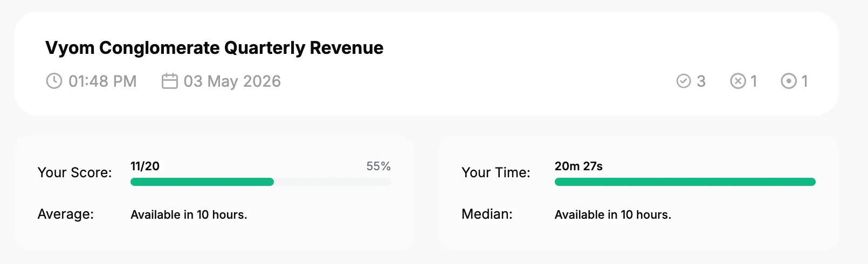Screen dimensions: 868x264
Task: Click the unattempted questions circle-dot icon
Action: [x=789, y=81]
